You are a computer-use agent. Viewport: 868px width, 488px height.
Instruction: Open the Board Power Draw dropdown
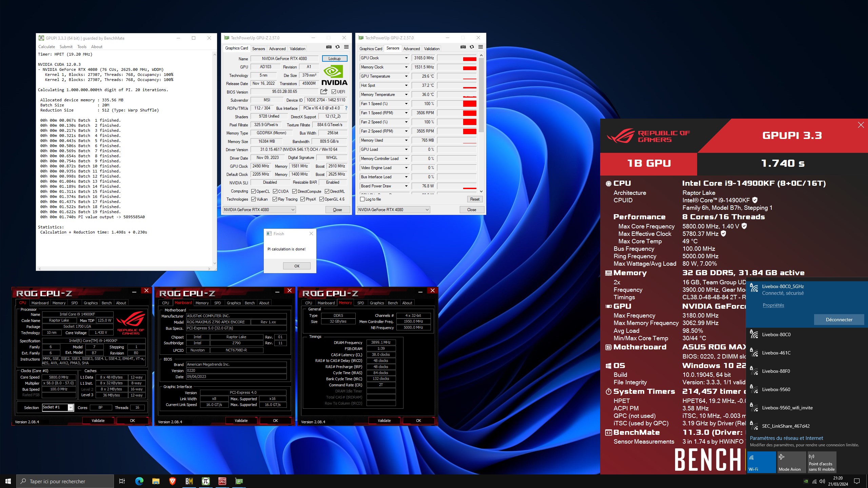point(406,186)
